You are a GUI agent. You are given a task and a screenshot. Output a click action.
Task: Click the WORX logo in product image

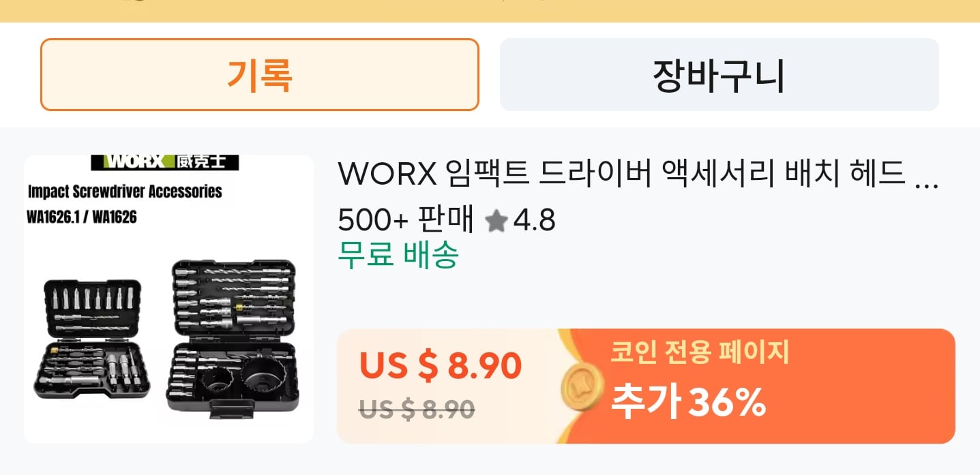click(x=165, y=162)
